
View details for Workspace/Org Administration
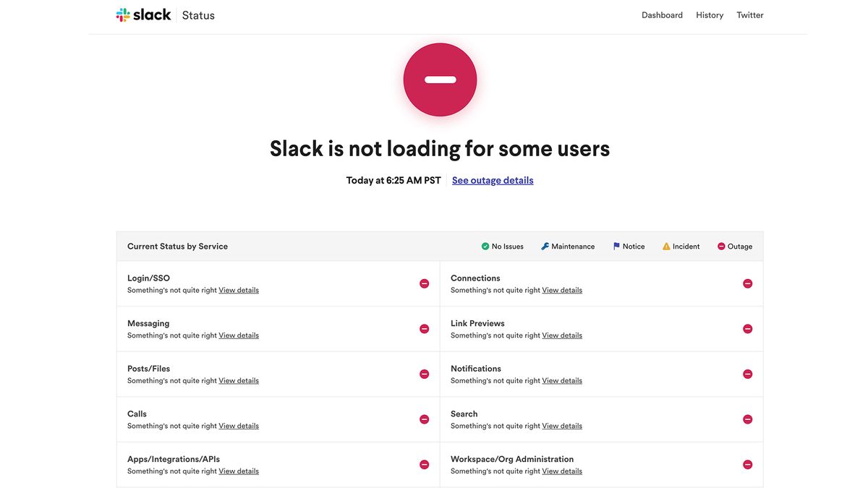pyautogui.click(x=562, y=470)
